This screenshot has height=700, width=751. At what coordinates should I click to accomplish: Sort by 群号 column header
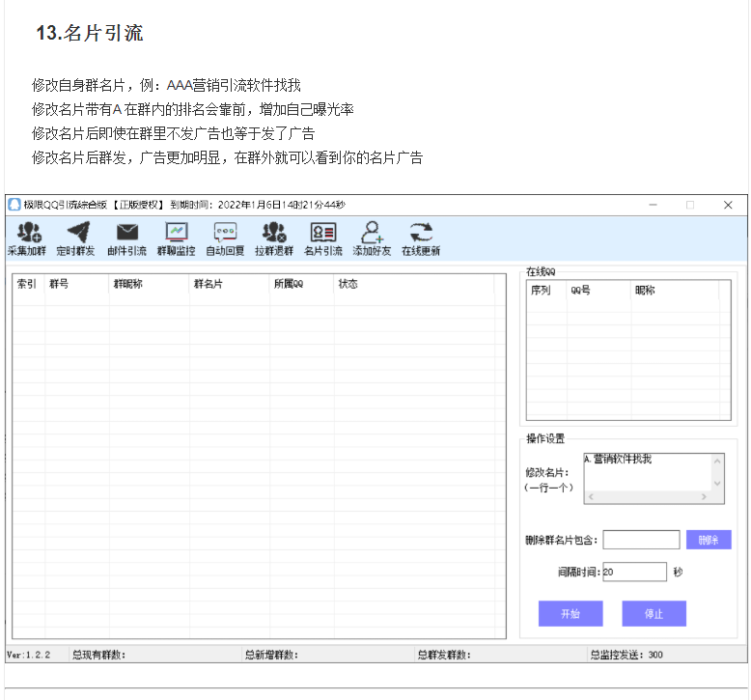point(76,284)
